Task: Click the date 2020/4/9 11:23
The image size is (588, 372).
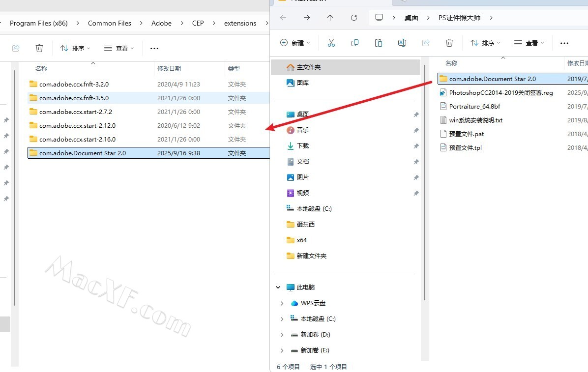Action: [178, 85]
